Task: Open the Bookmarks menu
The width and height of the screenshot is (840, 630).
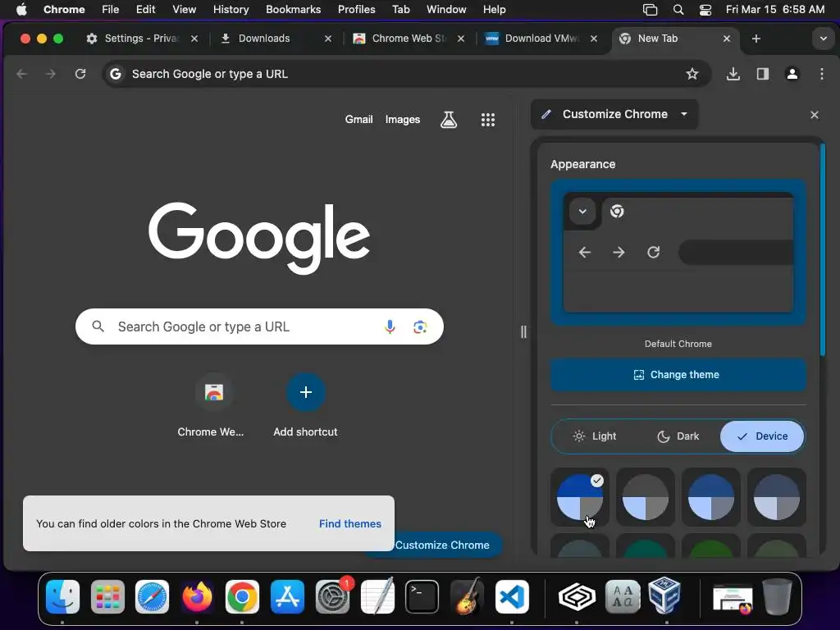Action: 293,10
